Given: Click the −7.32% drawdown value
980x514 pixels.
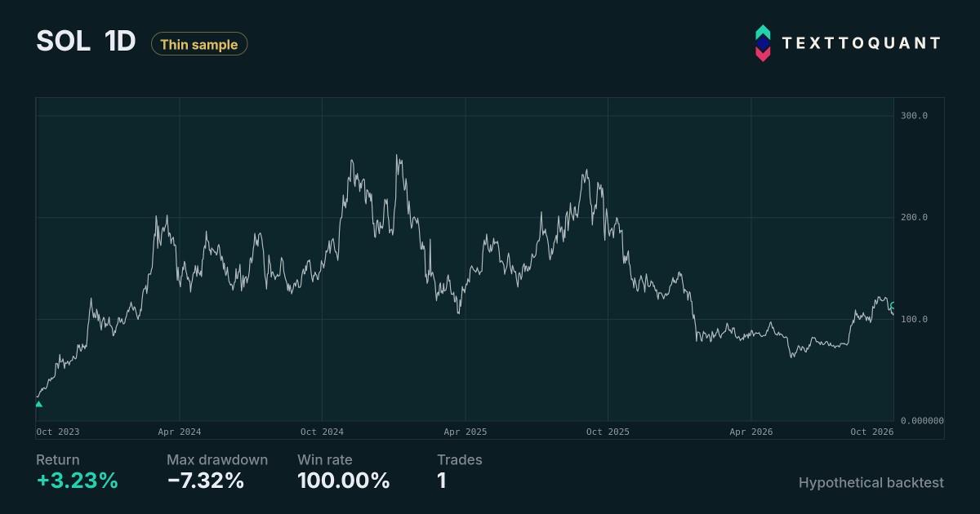Looking at the screenshot, I should click(x=206, y=481).
